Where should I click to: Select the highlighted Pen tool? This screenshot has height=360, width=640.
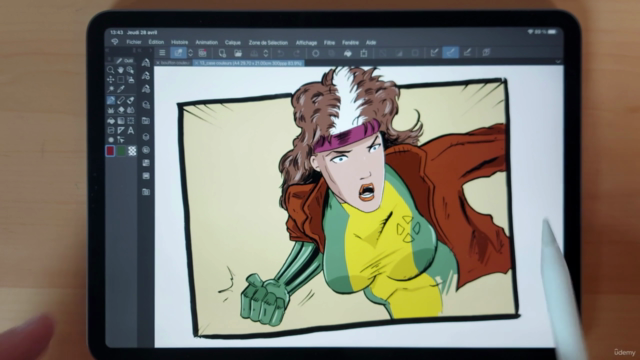(x=111, y=100)
